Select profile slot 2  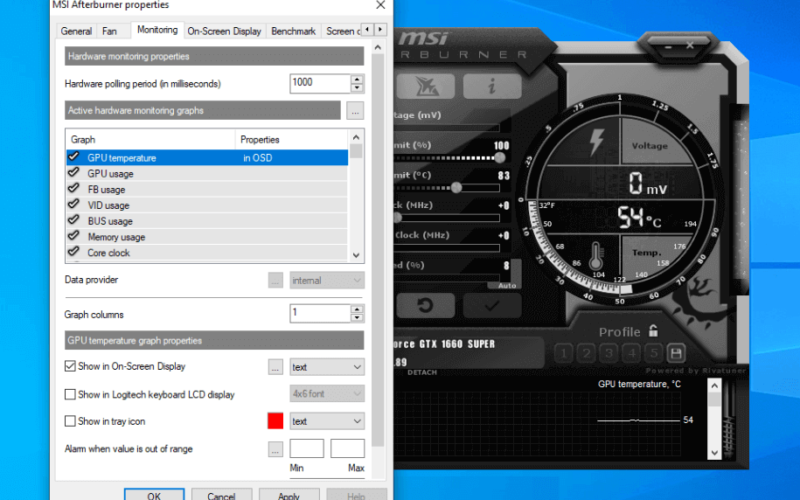coord(586,353)
